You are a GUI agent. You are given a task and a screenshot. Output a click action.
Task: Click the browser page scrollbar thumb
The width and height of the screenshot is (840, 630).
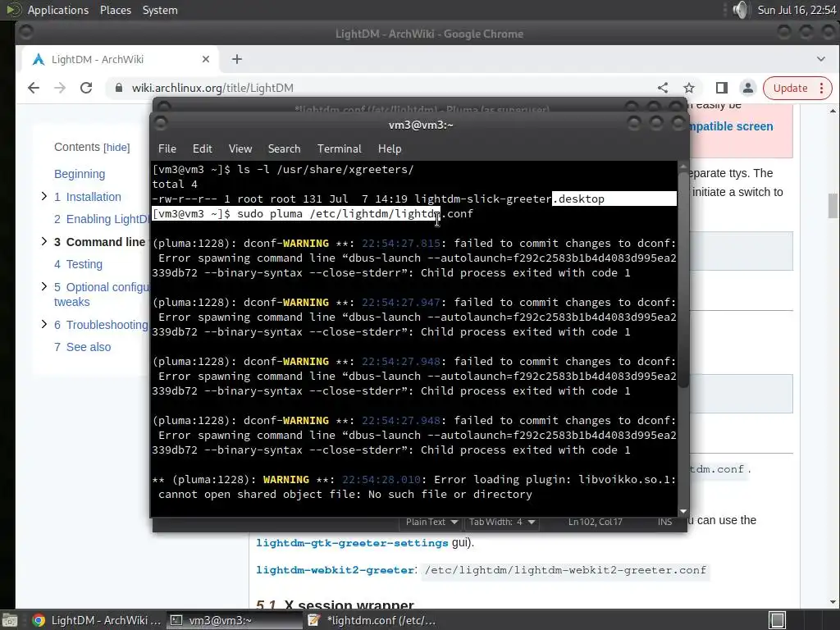[x=833, y=206]
